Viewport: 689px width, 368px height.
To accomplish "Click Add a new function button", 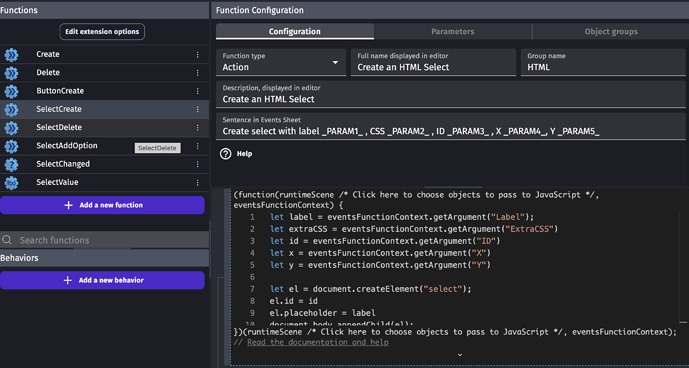I will [x=102, y=205].
